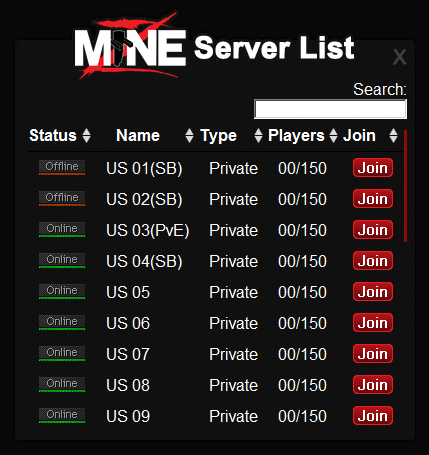Click 00/150 players of US 04(SB)
Viewport: 429px width, 455px height.
(x=302, y=261)
